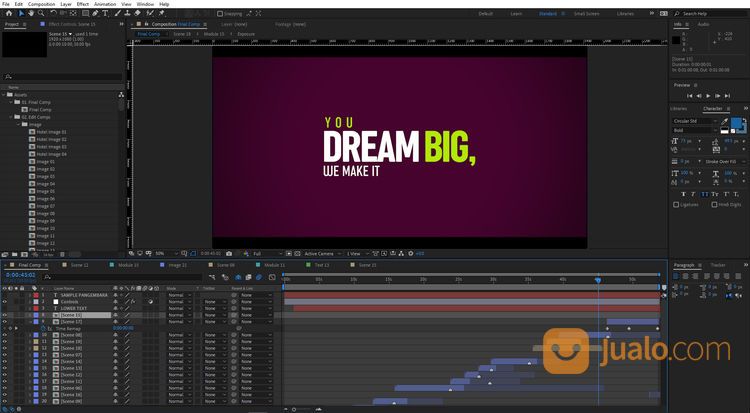Screen dimensions: 750x413
Task: Select the Hand tool
Action: click(32, 13)
